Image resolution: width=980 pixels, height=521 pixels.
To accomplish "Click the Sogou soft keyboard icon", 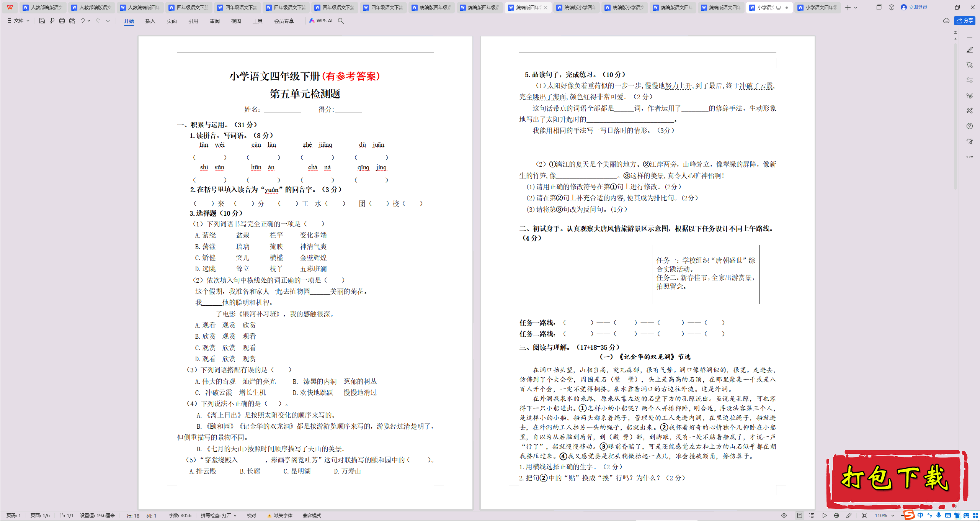I will (948, 516).
